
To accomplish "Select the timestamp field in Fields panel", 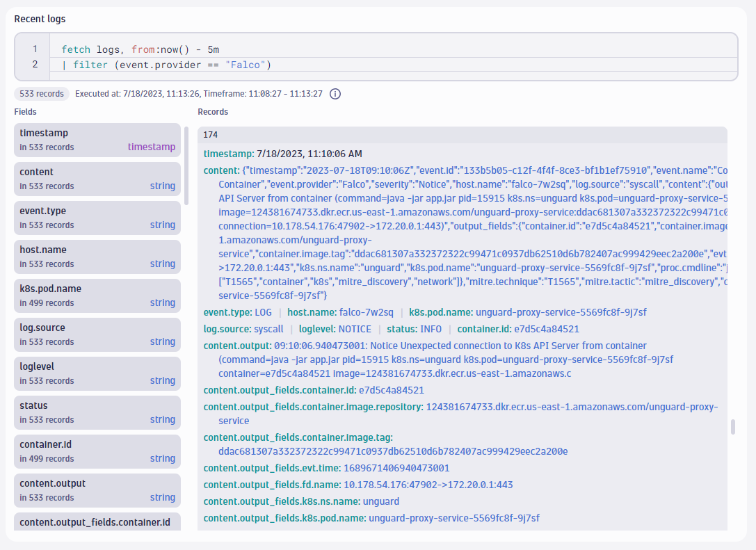I will point(97,140).
